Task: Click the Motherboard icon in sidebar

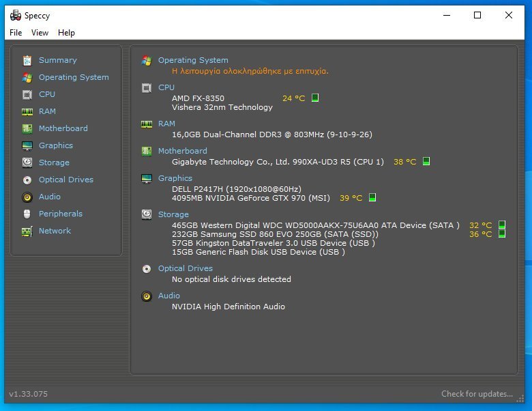Action: pos(27,128)
